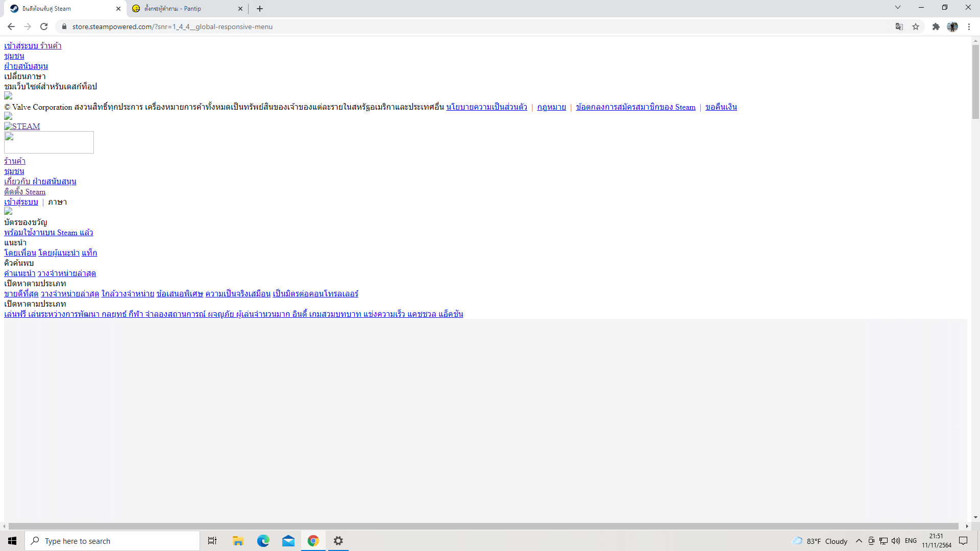Reload the Steam store page

(x=44, y=27)
